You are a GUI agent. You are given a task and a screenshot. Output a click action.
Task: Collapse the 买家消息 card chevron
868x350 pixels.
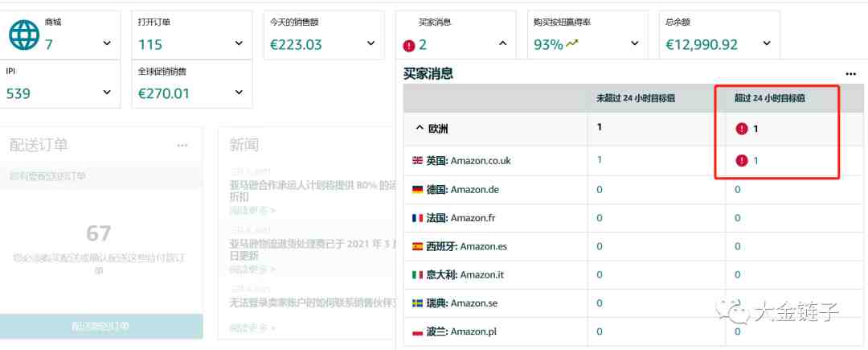pos(502,43)
